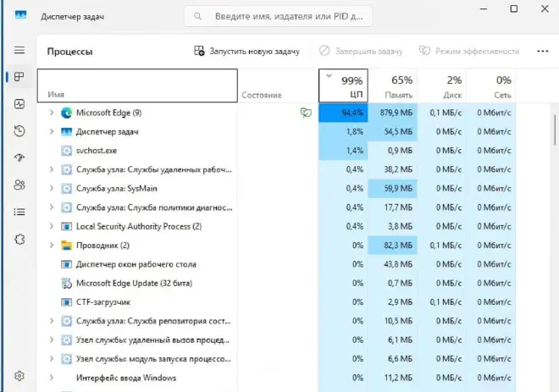This screenshot has height=392, width=559.
Task: Open the Users sidebar icon
Action: 19,185
